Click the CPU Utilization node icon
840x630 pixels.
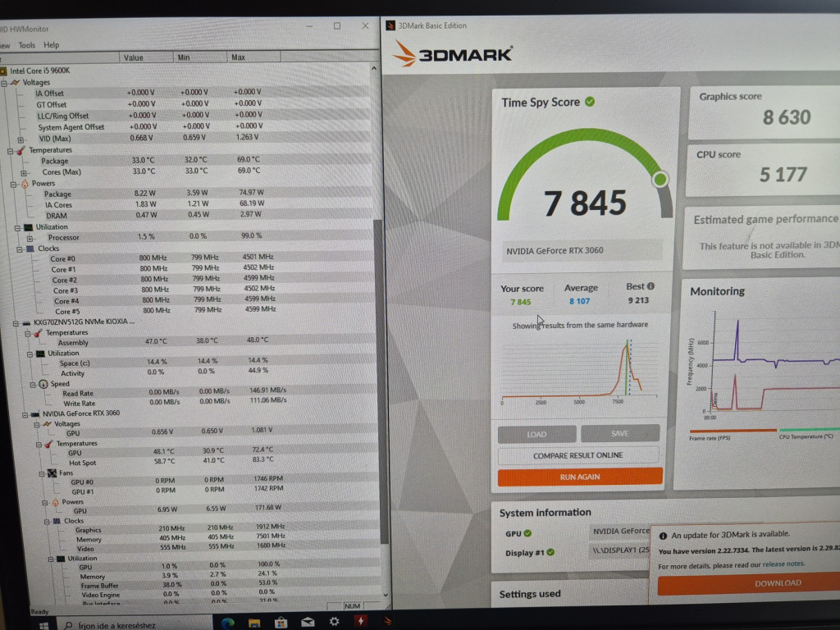pos(29,227)
